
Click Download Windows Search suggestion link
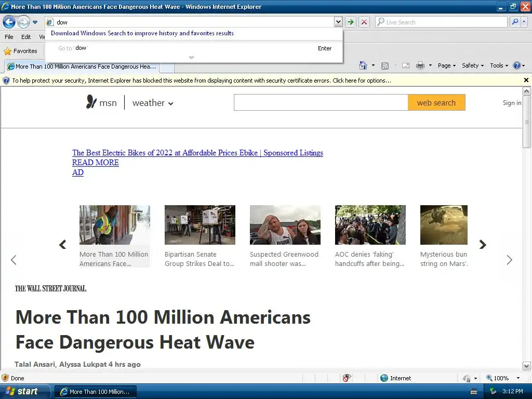coord(142,33)
